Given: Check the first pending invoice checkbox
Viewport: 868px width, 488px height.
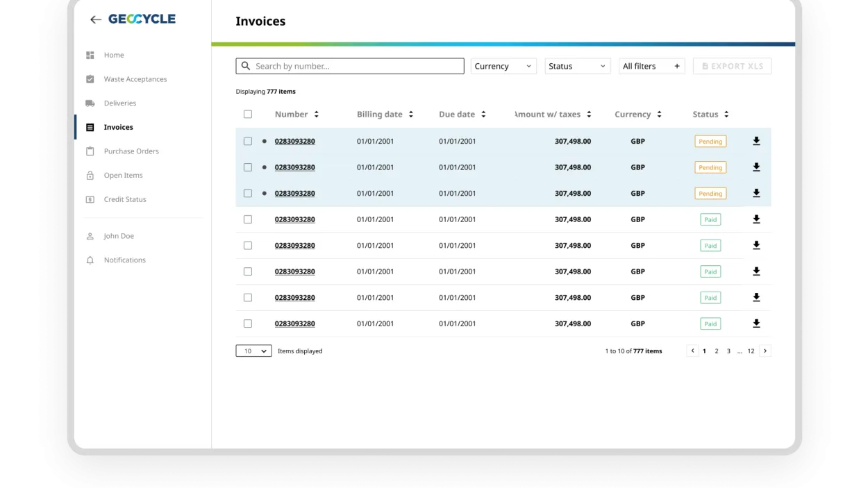Looking at the screenshot, I should point(248,141).
